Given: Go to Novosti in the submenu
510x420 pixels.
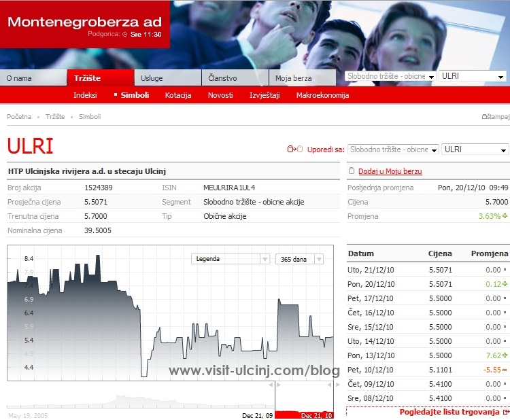Looking at the screenshot, I should [x=220, y=95].
